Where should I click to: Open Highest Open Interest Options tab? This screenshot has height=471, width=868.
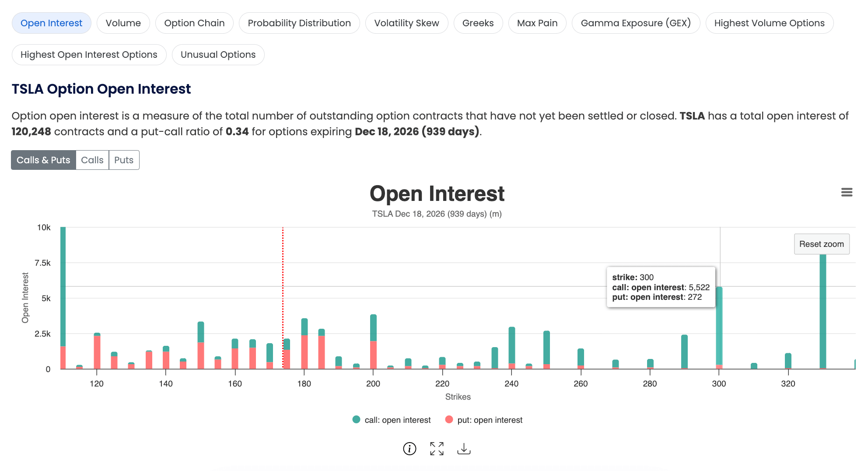(x=89, y=55)
